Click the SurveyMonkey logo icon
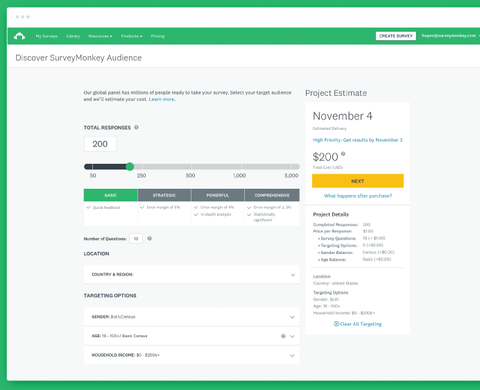Viewport: 480px width, 390px height. [19, 36]
